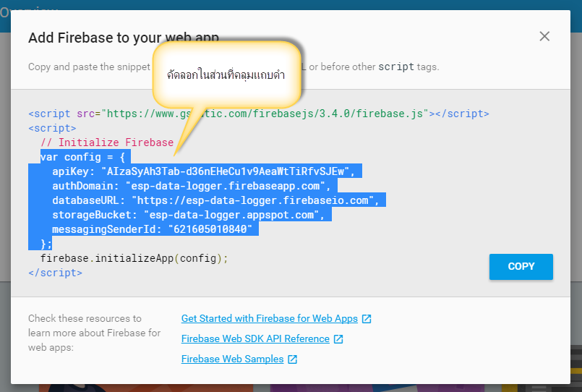Open Firebase Web Samples link
The height and width of the screenshot is (392, 582).
pos(232,359)
